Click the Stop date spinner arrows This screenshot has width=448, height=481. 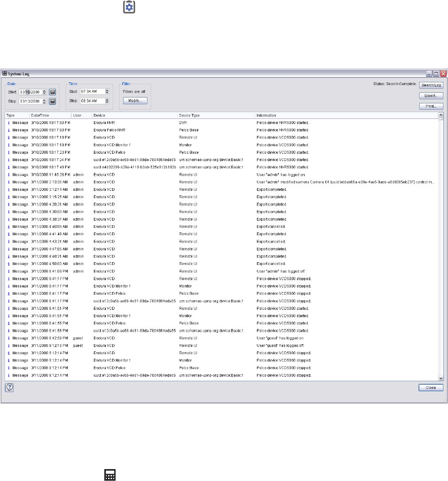coord(44,101)
